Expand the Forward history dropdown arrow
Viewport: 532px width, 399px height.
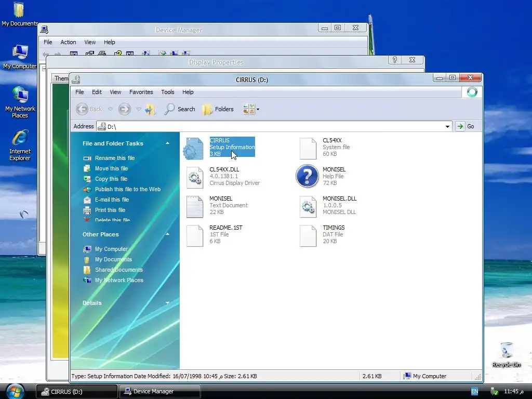(x=139, y=109)
